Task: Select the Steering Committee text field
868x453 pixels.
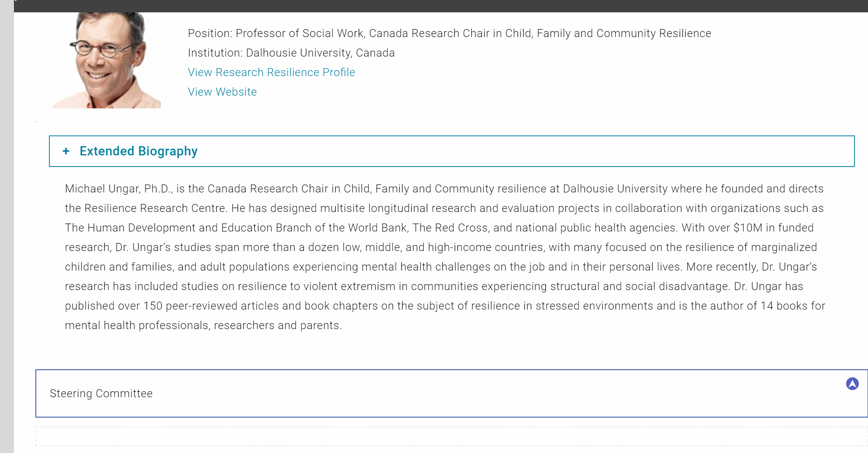Action: click(452, 394)
